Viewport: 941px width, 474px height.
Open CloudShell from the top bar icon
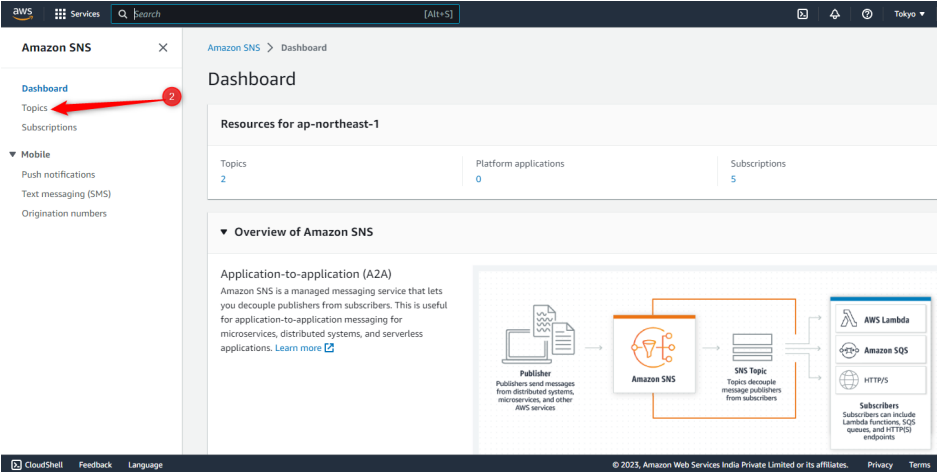[x=802, y=14]
